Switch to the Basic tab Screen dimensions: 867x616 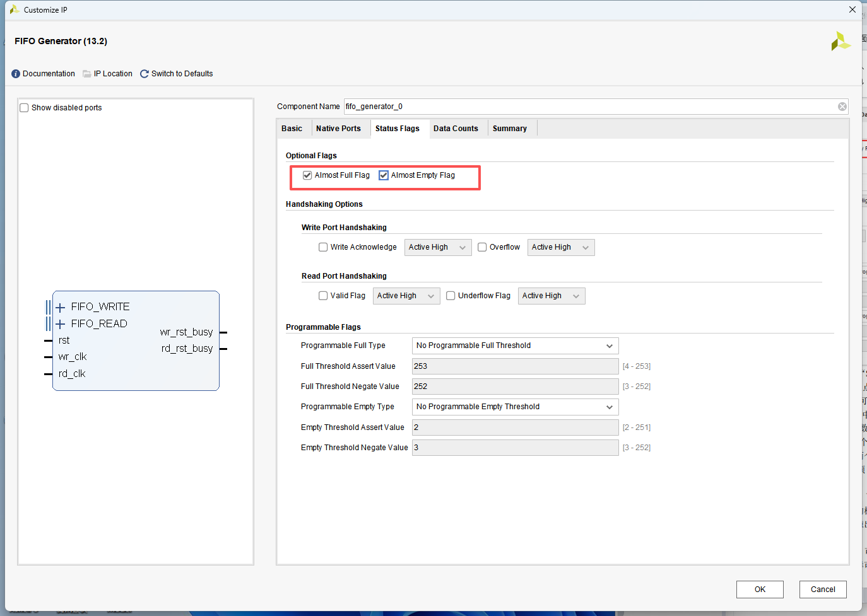(x=292, y=129)
